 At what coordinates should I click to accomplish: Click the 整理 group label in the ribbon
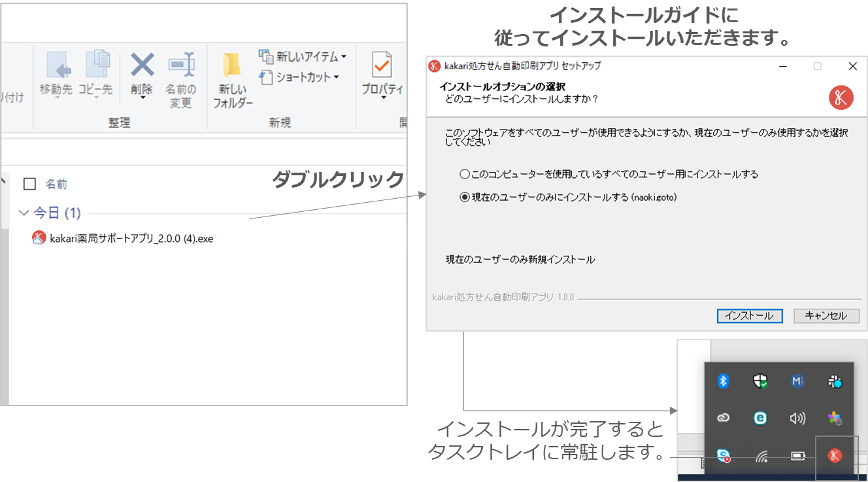[120, 122]
